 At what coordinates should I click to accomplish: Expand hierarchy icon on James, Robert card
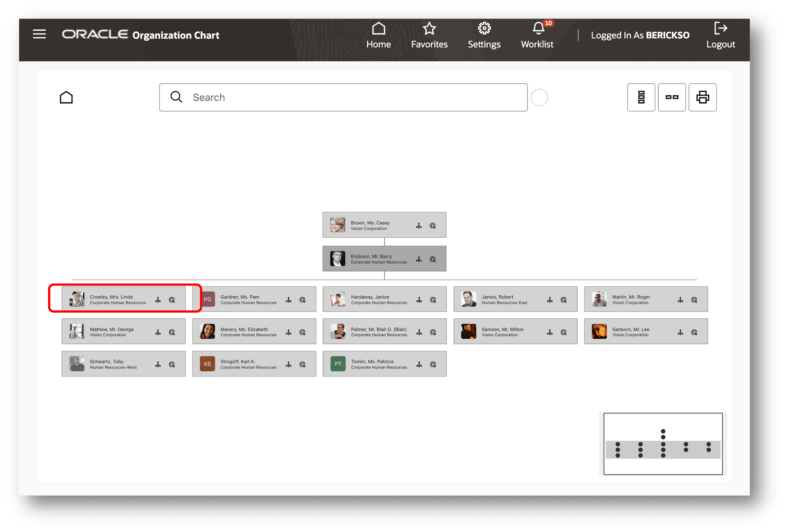click(x=550, y=300)
